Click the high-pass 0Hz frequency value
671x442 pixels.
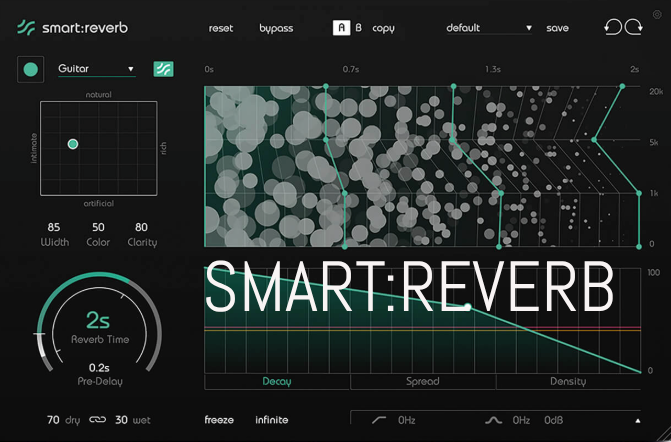(407, 420)
